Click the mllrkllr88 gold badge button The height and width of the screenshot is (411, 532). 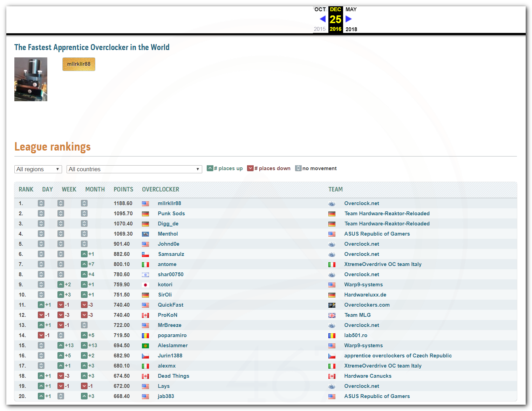point(79,64)
